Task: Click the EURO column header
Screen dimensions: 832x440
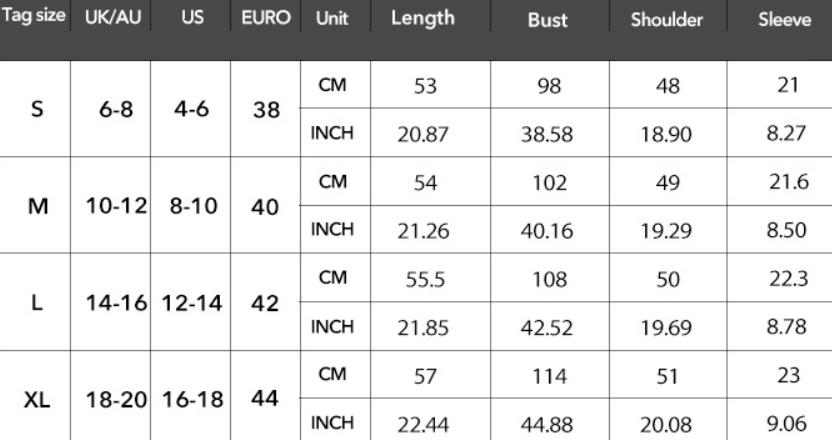Action: coord(265,18)
